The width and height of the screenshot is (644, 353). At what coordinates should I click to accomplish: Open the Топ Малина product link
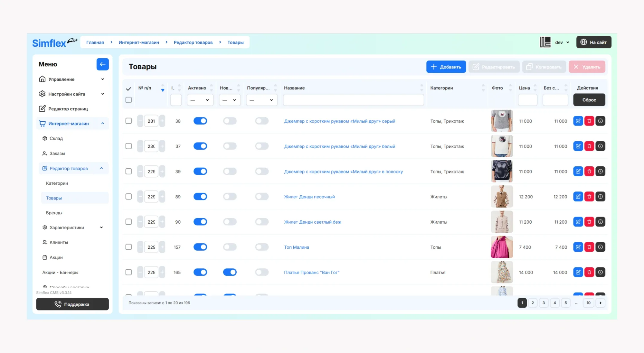click(x=296, y=247)
